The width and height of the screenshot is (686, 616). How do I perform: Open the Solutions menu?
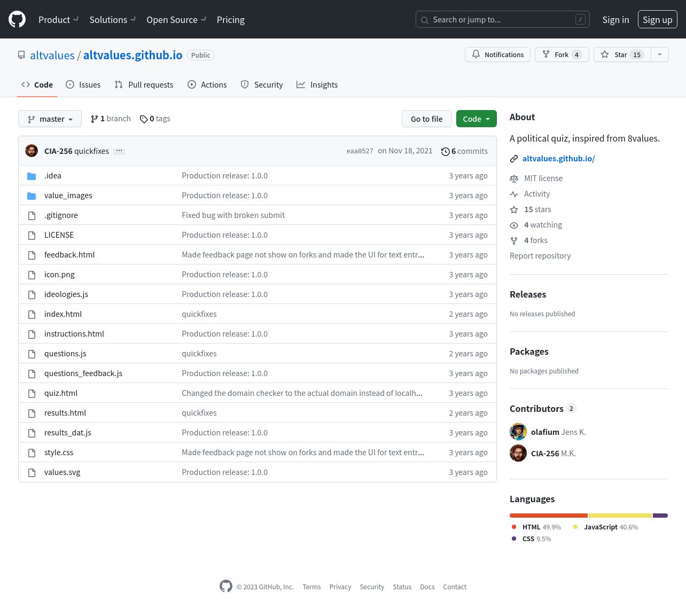click(112, 20)
